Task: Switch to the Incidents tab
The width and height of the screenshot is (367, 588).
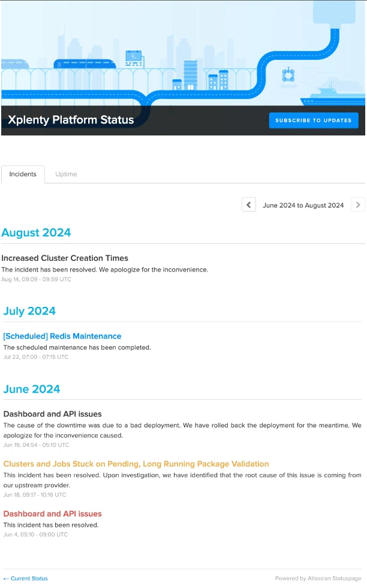Action: click(x=23, y=174)
